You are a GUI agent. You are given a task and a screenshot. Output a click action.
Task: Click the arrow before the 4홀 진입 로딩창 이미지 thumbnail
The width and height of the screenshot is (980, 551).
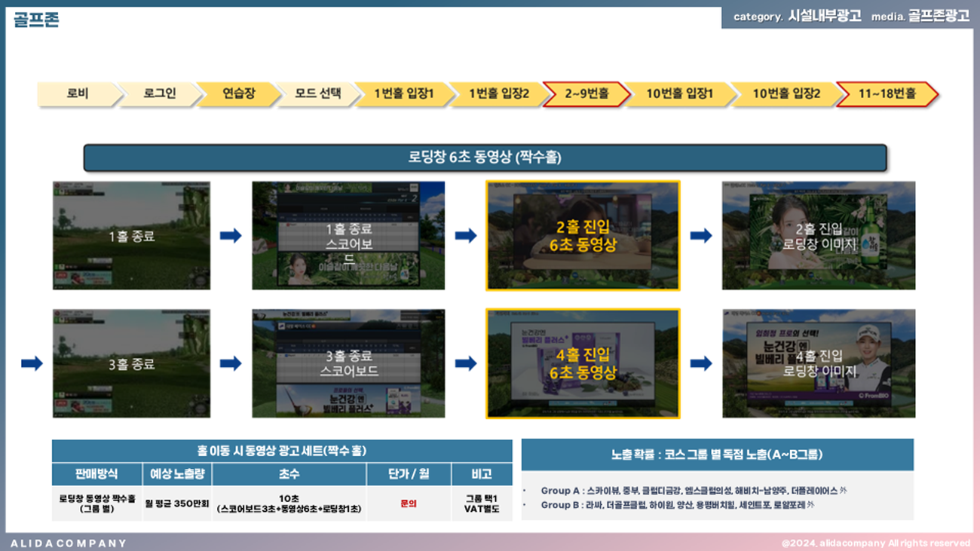701,363
